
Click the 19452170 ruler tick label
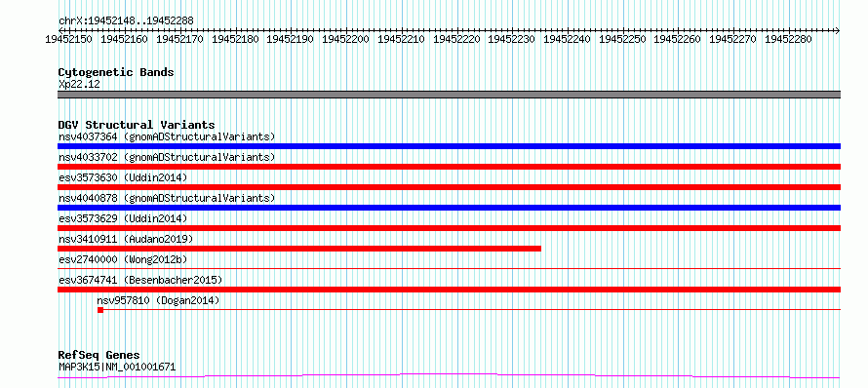pyautogui.click(x=179, y=39)
